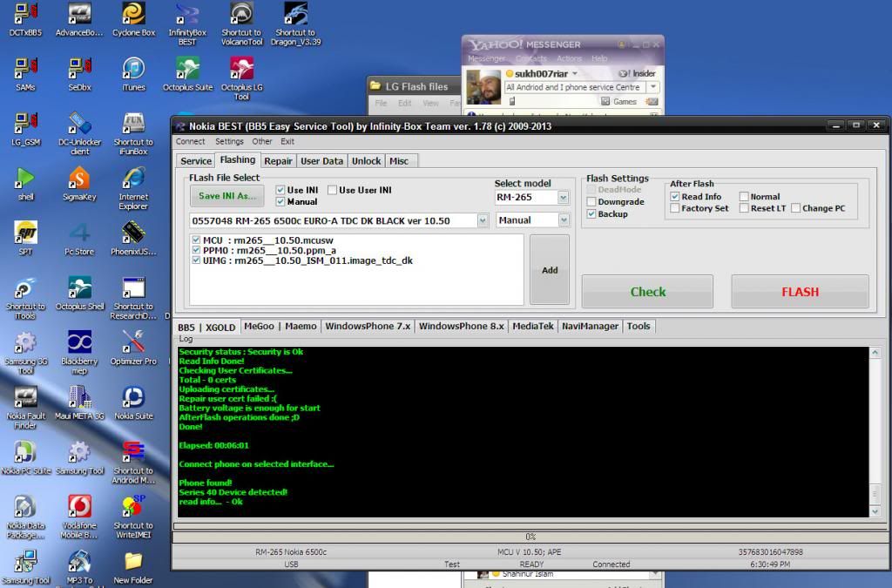This screenshot has height=588, width=892.
Task: Open the New Folder desktop icon
Action: [133, 567]
